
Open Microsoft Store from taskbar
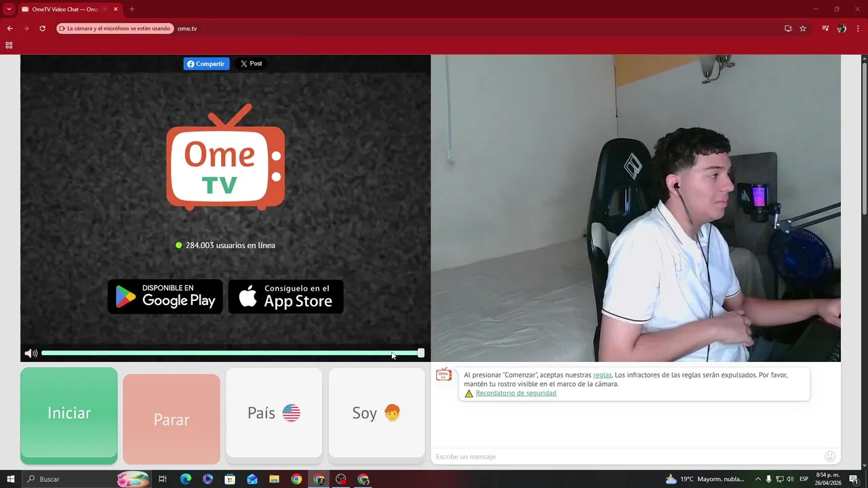pyautogui.click(x=230, y=479)
